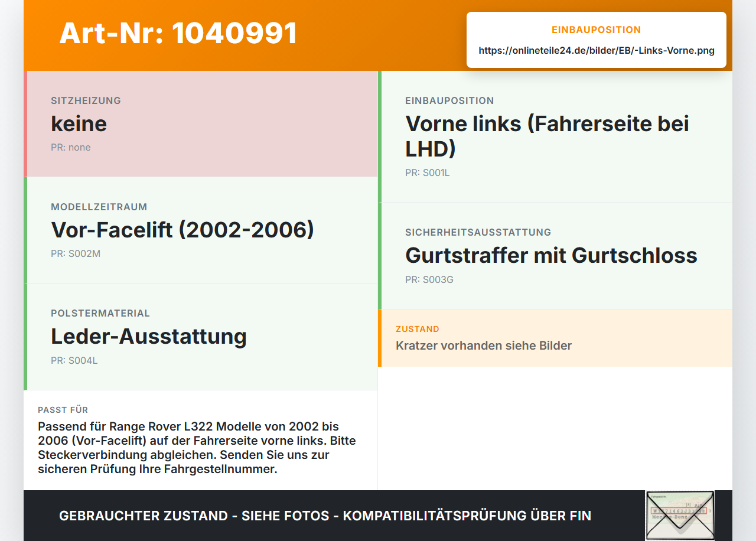Click the SICHERHEITSAUSSTATTUNG label
Viewport: 756px width, 541px height.
pyautogui.click(x=478, y=232)
